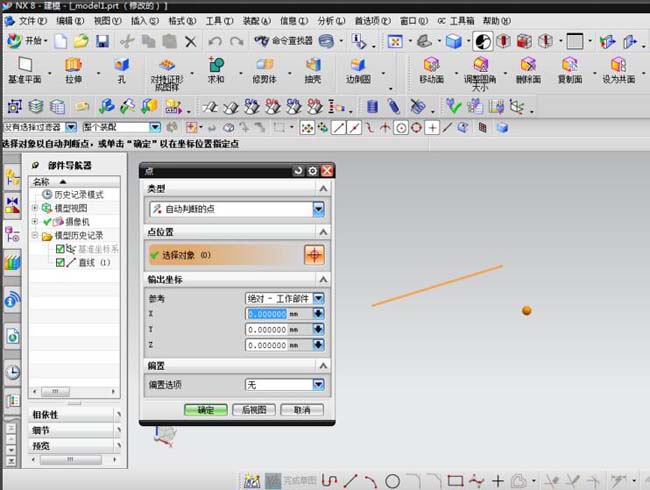Select the 孔 (Hole) tool

point(120,65)
